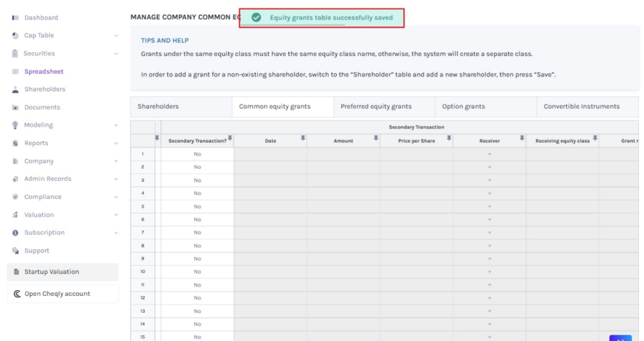644x341 pixels.
Task: Expand the Valuation menu chevron
Action: [x=116, y=215]
